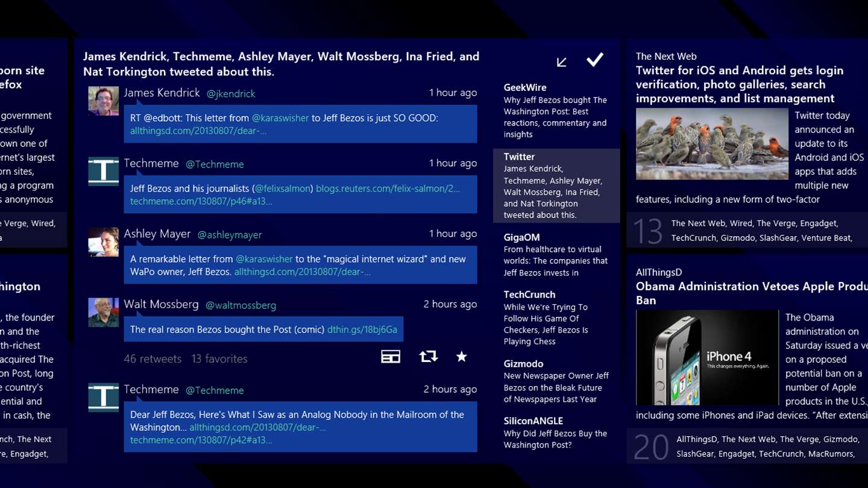
Task: Open @waltmossberg handle
Action: click(x=241, y=305)
